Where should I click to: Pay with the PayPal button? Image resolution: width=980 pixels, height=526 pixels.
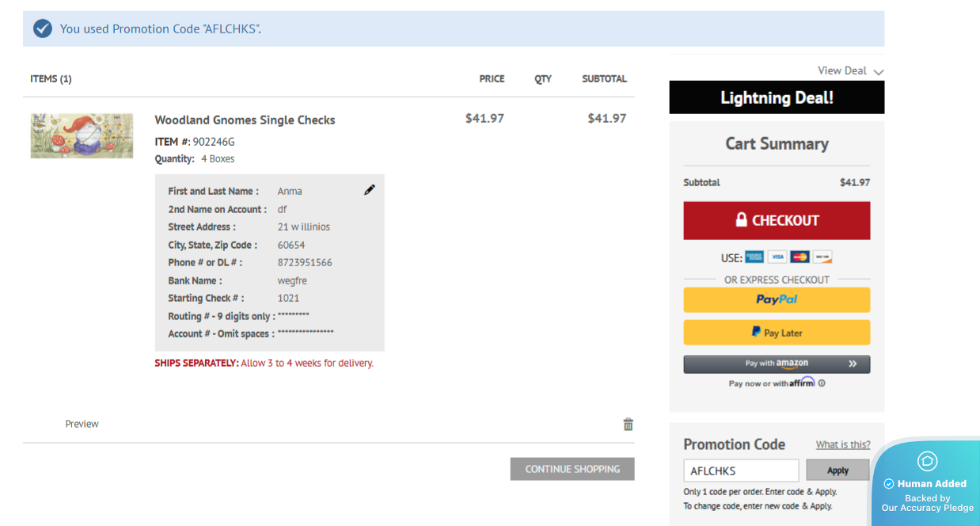pyautogui.click(x=777, y=299)
